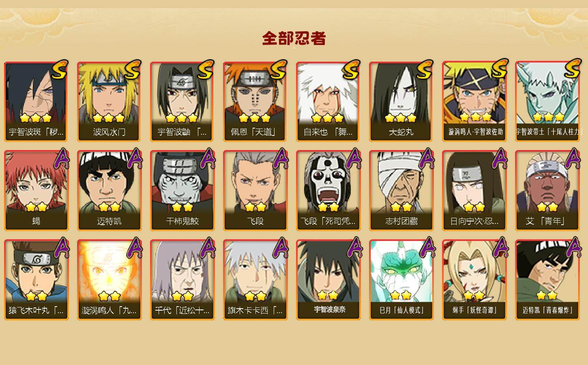Pick the 干柿鬼鲛 ninja card
Viewport: 588px width, 365px height.
click(x=182, y=191)
